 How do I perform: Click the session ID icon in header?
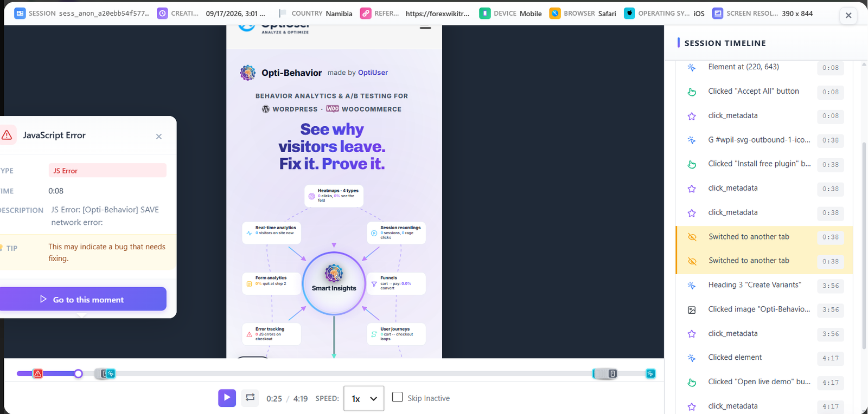20,14
